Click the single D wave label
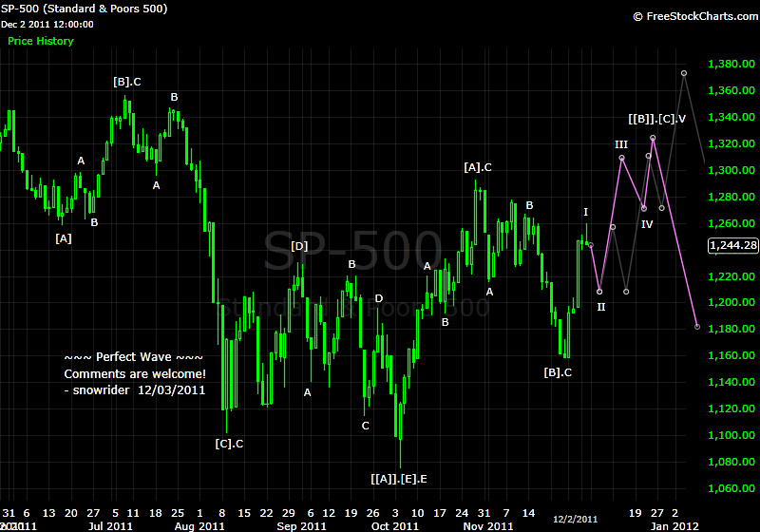Image resolution: width=760 pixels, height=532 pixels. [379, 298]
